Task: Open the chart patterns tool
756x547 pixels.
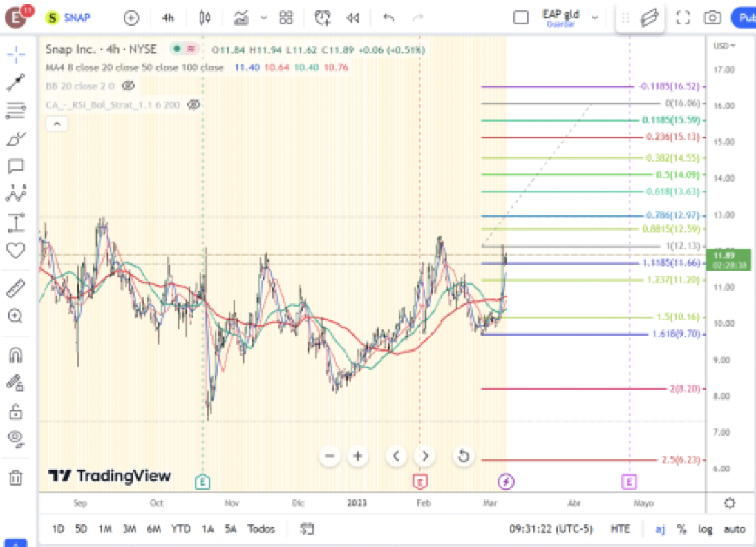Action: click(x=16, y=194)
